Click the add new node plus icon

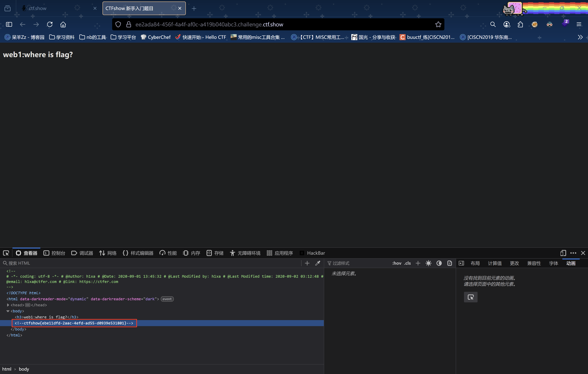307,263
